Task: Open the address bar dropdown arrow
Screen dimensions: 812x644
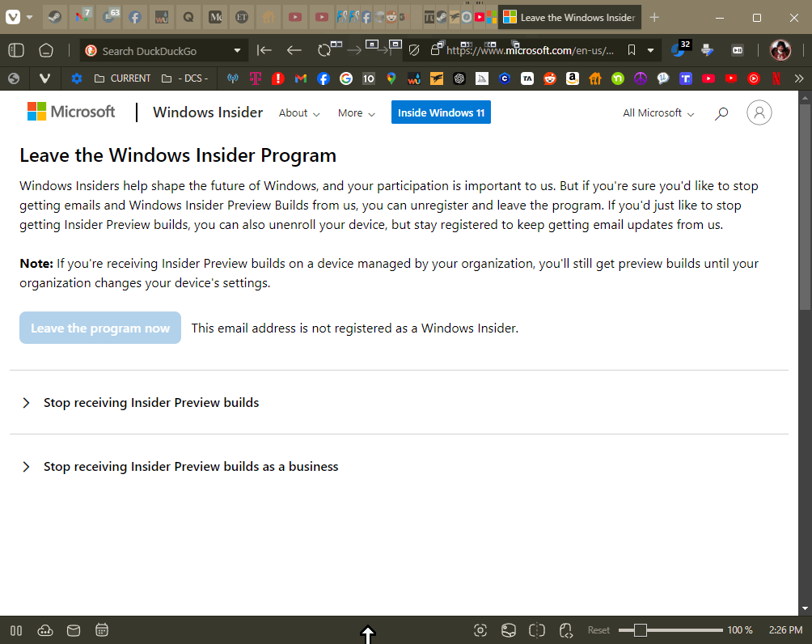Action: point(650,50)
